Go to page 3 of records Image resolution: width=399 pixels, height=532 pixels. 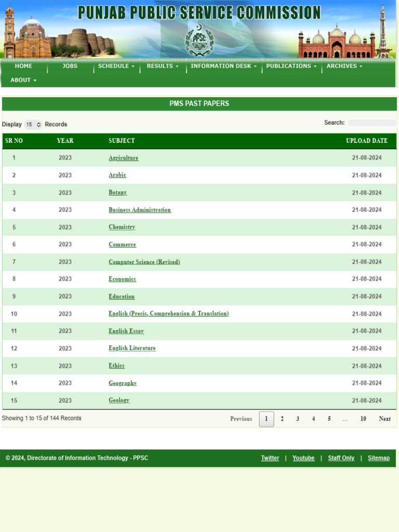pyautogui.click(x=298, y=419)
